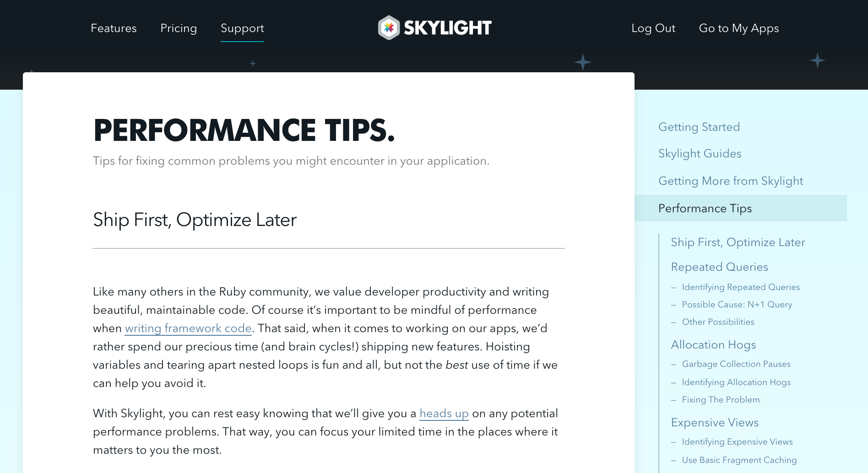Open the Expensive Views section
The image size is (868, 473).
[715, 423]
